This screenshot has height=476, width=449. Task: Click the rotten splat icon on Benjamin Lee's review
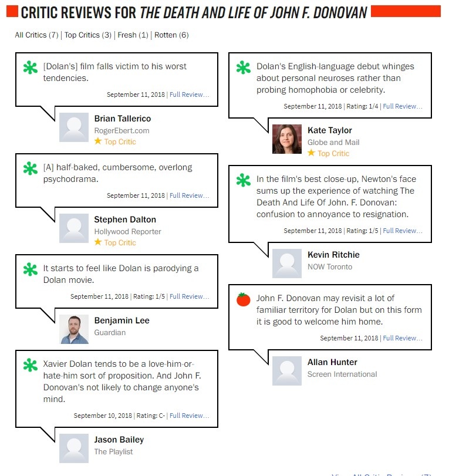coord(31,269)
